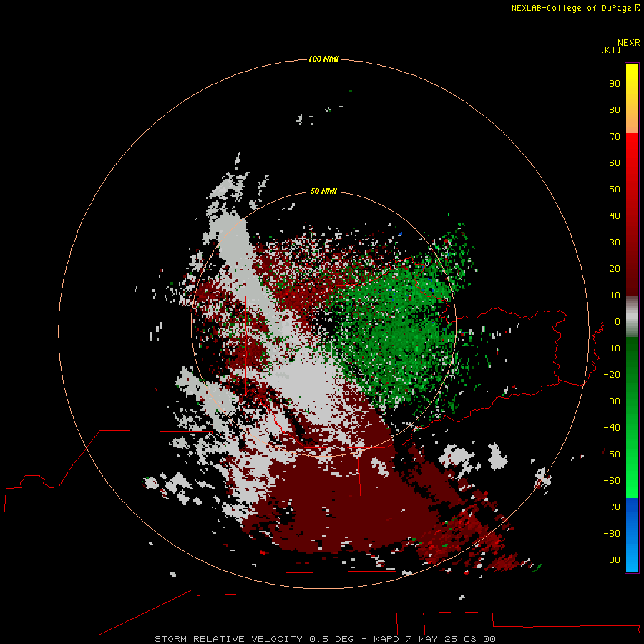This screenshot has height=644, width=644.
Task: Click the 80 value on velocity scale
Action: [615, 109]
